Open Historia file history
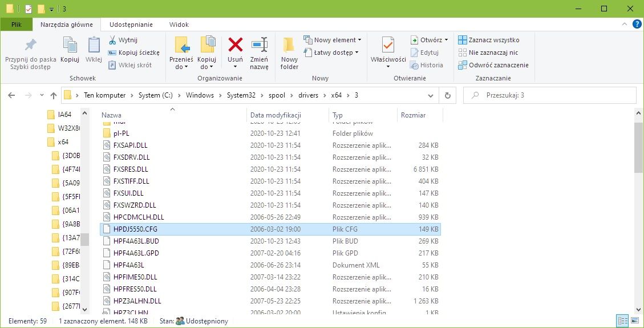Screen dimensions: 644x328 coord(426,65)
